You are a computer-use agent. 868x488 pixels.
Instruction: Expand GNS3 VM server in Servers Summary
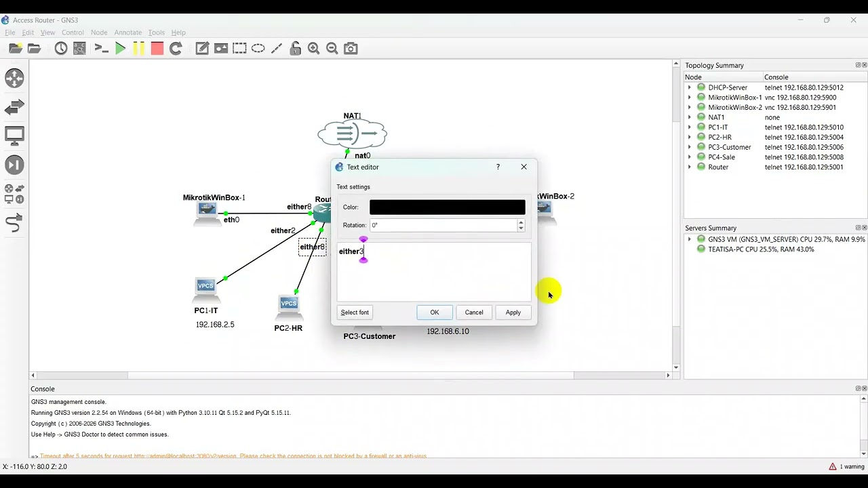[x=690, y=239]
